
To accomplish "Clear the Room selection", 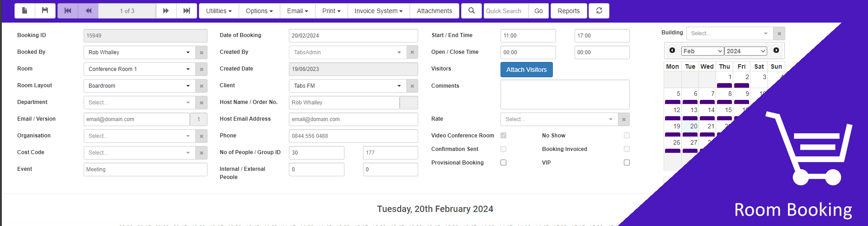I will (202, 69).
